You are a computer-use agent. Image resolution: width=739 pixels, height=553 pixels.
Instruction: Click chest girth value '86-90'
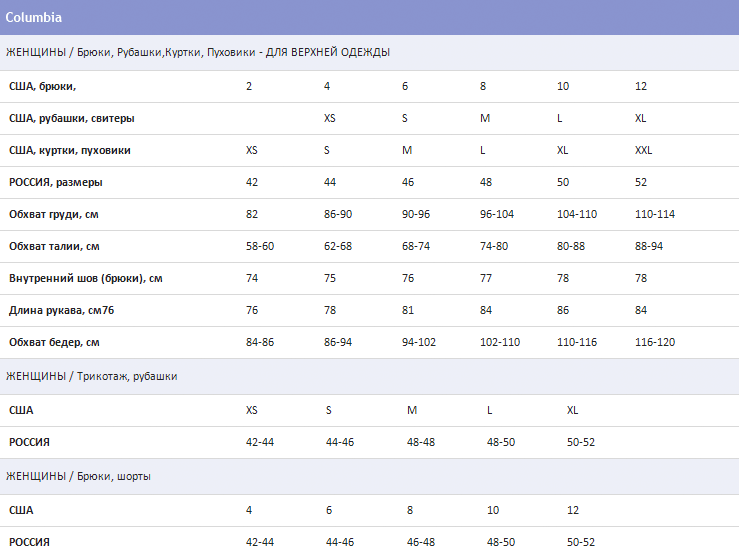[338, 215]
